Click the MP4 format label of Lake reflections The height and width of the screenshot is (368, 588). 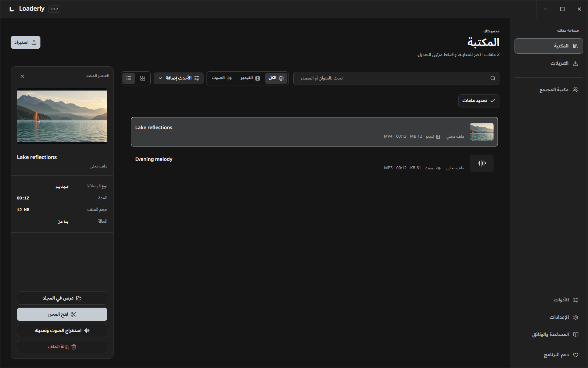point(388,136)
